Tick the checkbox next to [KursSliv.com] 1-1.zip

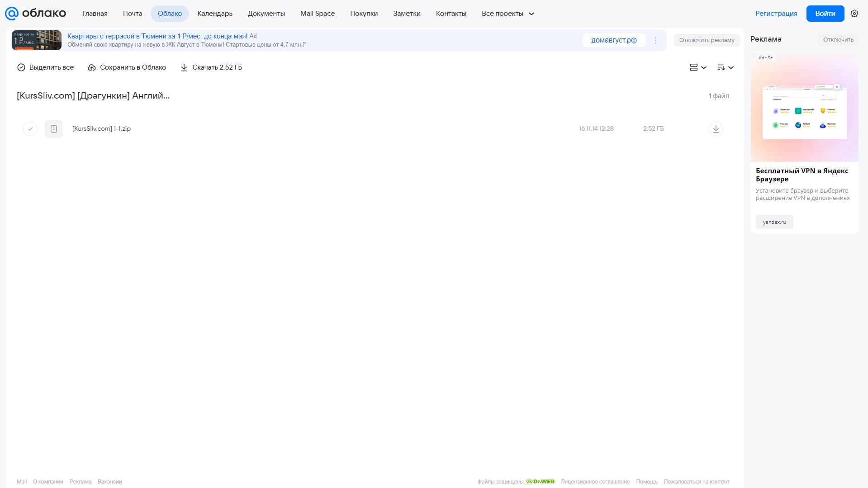(x=30, y=129)
